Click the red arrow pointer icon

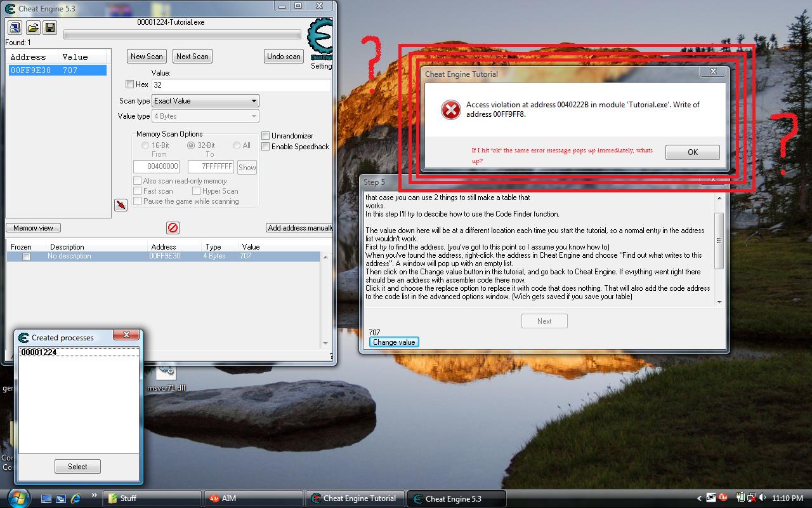pos(121,205)
